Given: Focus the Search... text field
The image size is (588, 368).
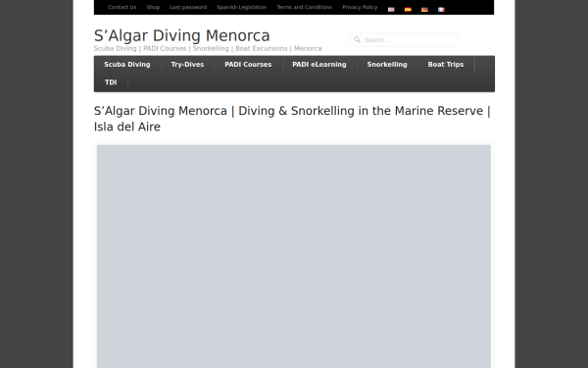Looking at the screenshot, I should tap(404, 40).
